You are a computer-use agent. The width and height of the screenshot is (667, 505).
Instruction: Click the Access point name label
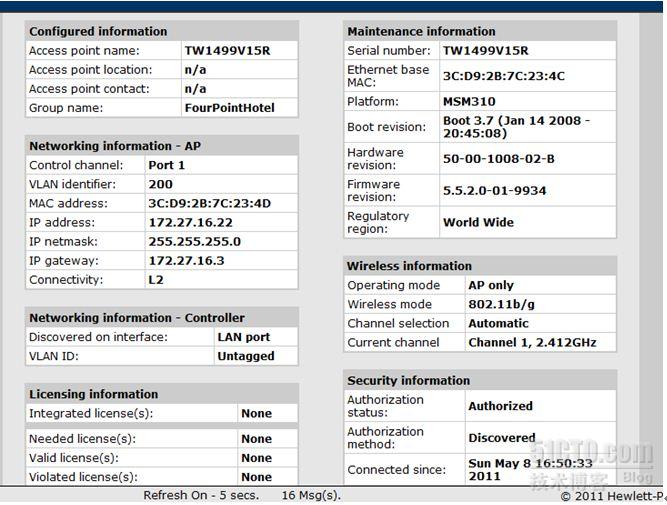point(84,51)
